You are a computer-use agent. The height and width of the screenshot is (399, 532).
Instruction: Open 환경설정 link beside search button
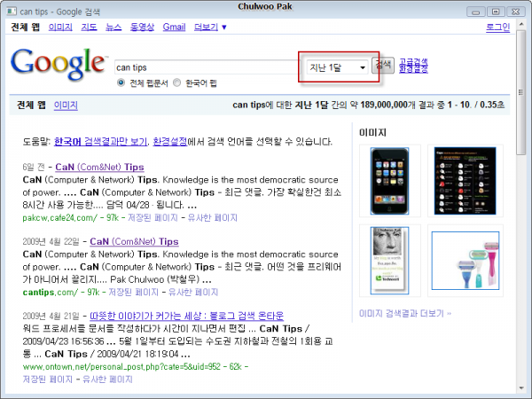413,69
